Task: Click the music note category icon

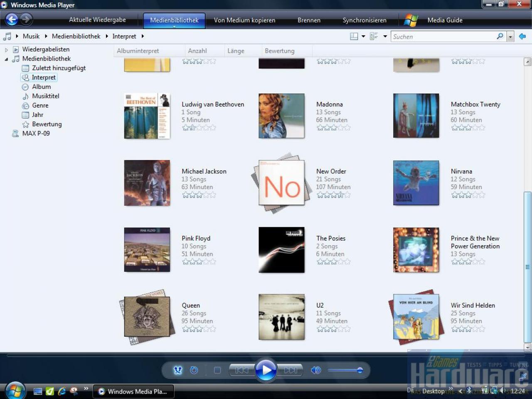Action: tap(7, 36)
